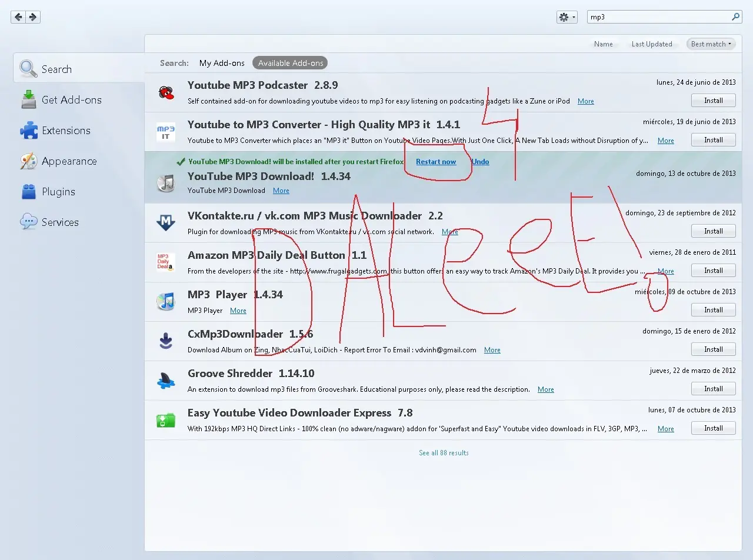
Task: Show more about CxMp3Downloader
Action: pyautogui.click(x=492, y=350)
